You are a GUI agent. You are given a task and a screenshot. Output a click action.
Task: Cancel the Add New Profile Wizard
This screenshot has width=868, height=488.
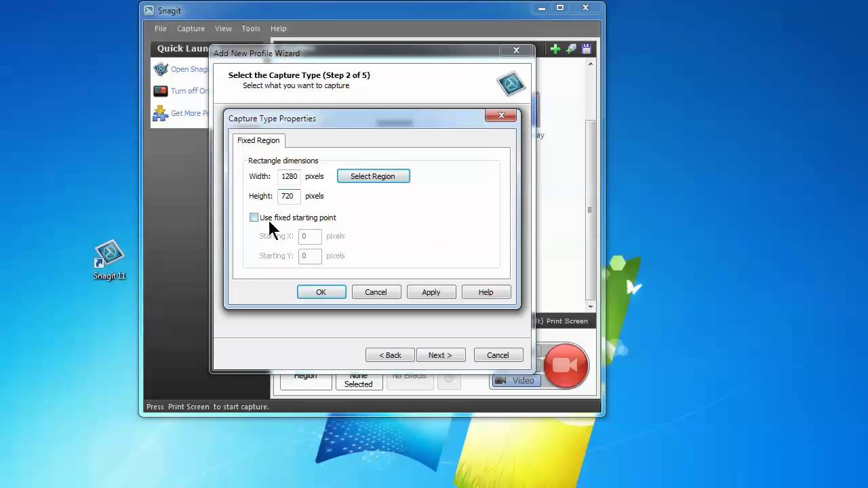[x=498, y=355]
